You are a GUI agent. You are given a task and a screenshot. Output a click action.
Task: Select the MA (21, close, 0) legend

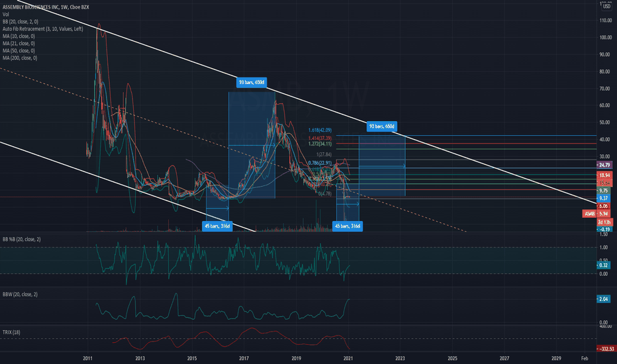(x=19, y=43)
